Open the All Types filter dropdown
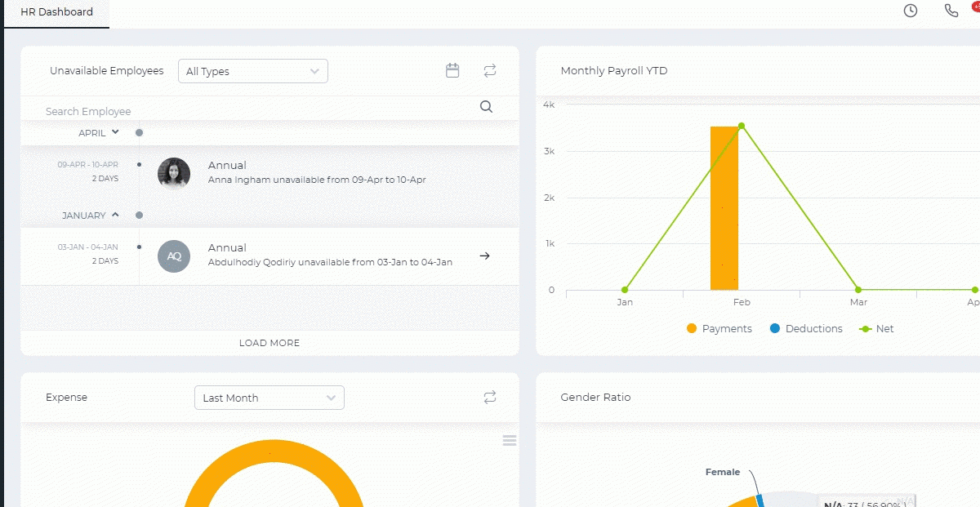Viewport: 980px width, 507px height. [253, 71]
